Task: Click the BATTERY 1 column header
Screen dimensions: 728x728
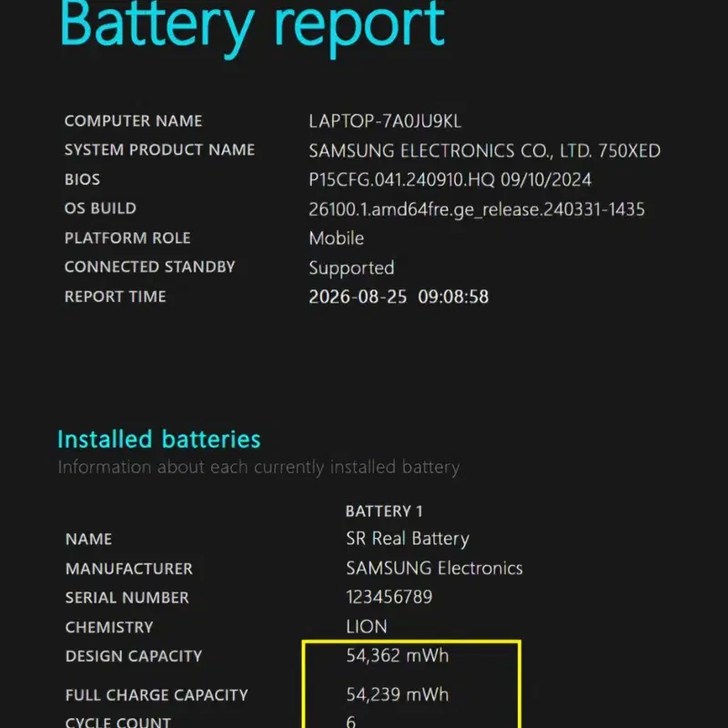Action: coord(384,511)
